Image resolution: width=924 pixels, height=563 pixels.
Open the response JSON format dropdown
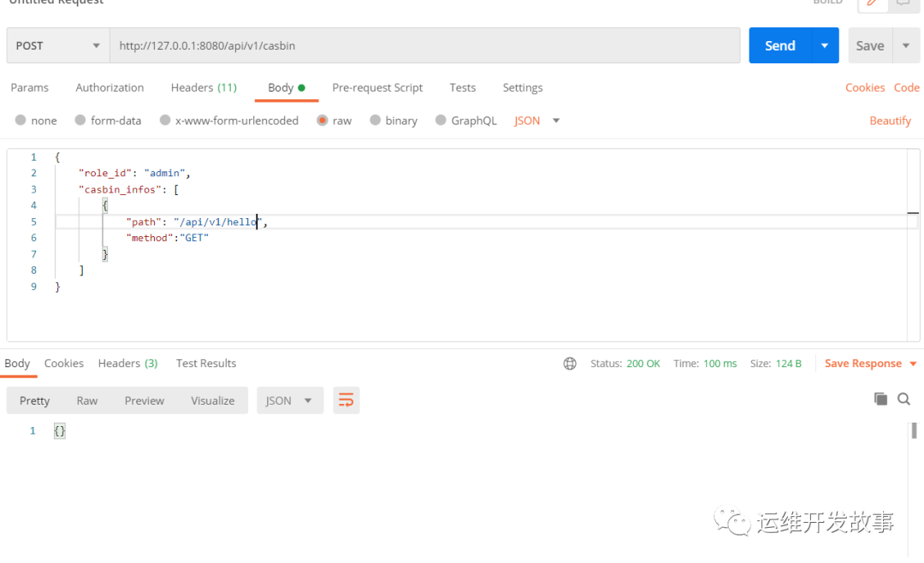(290, 401)
